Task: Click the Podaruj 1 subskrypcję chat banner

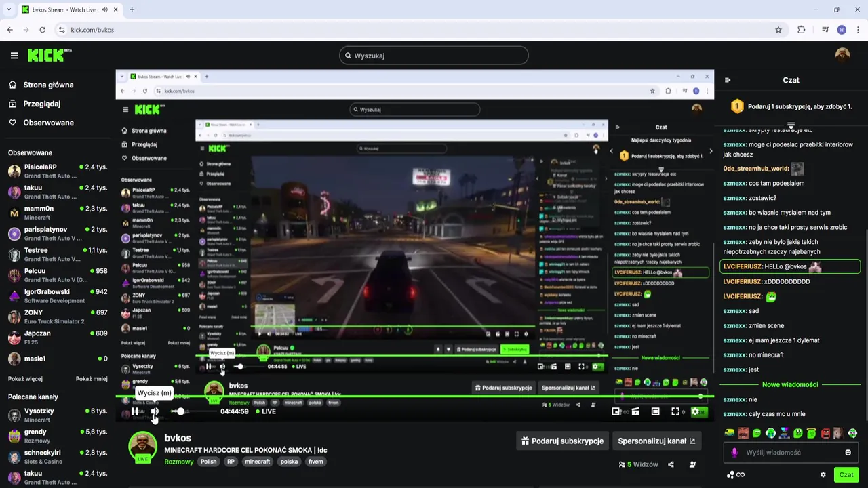Action: coord(791,106)
